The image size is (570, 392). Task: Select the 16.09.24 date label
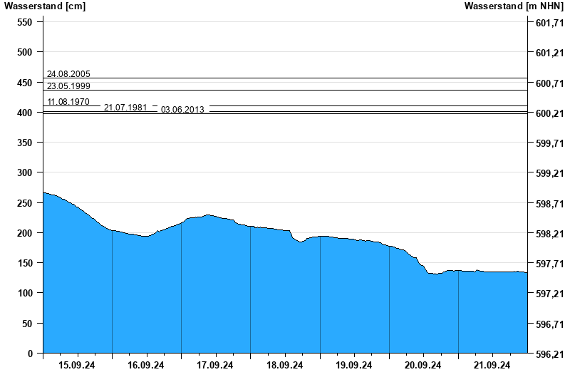146,366
